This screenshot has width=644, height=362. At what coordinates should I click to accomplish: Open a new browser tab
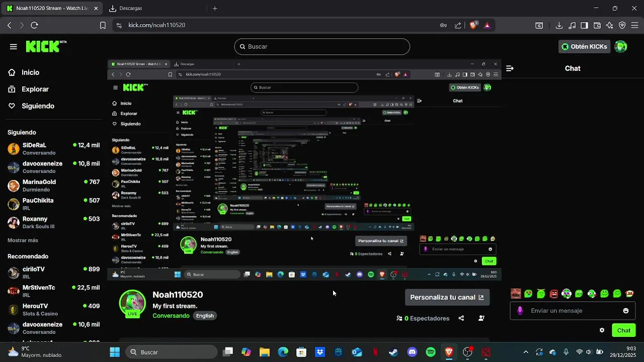pyautogui.click(x=215, y=9)
